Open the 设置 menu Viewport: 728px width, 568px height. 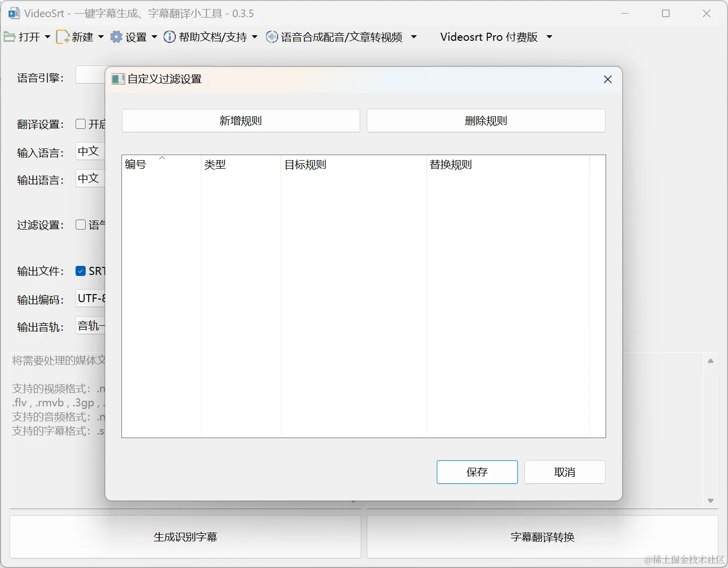point(136,37)
